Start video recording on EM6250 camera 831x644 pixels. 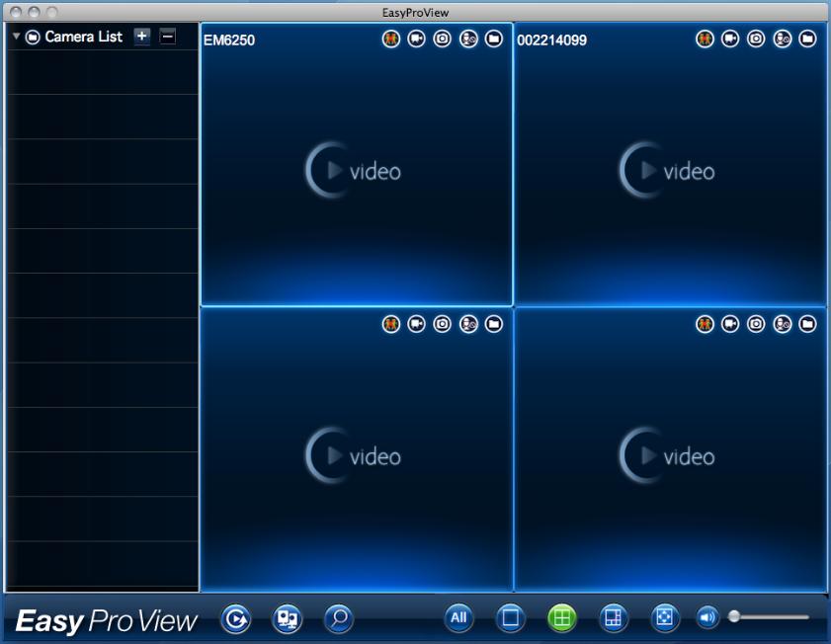click(x=417, y=39)
